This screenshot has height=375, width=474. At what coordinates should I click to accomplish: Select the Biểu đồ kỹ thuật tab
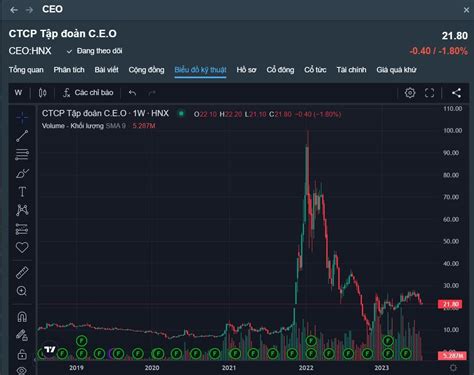click(200, 70)
